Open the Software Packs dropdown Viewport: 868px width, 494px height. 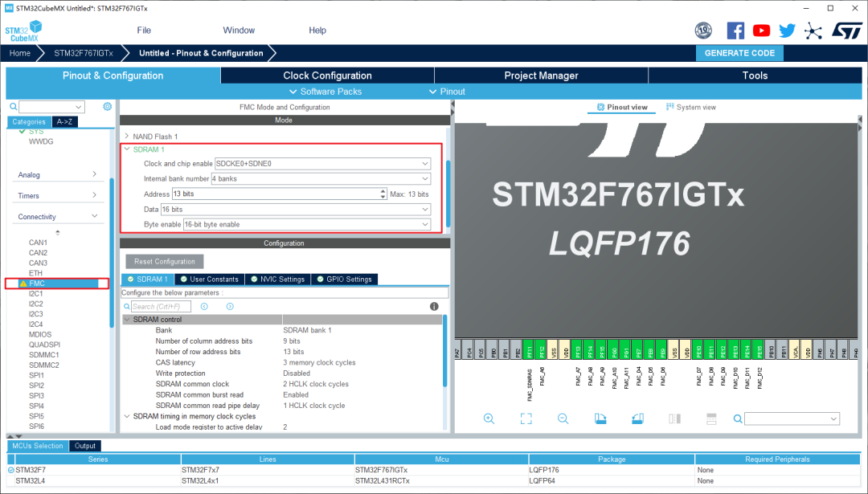[325, 92]
